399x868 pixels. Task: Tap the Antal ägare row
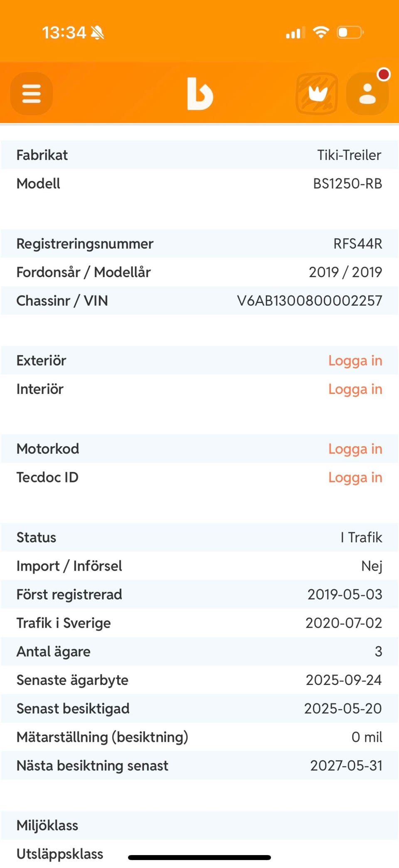coord(199,651)
